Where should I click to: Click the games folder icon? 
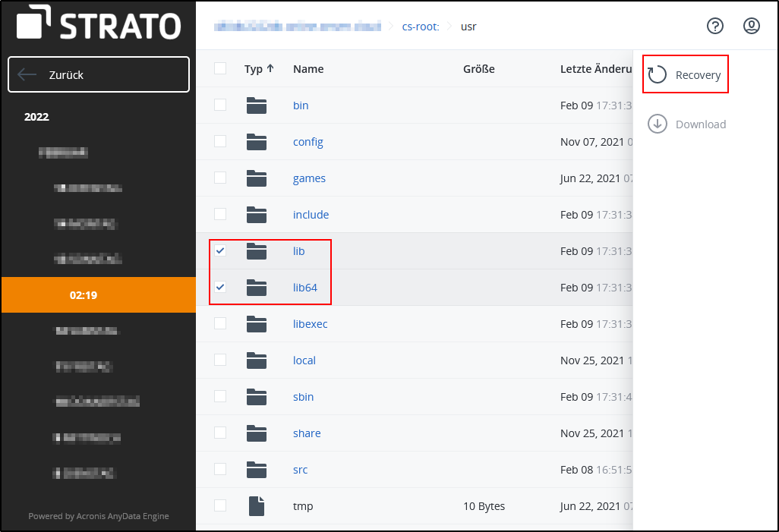(257, 178)
